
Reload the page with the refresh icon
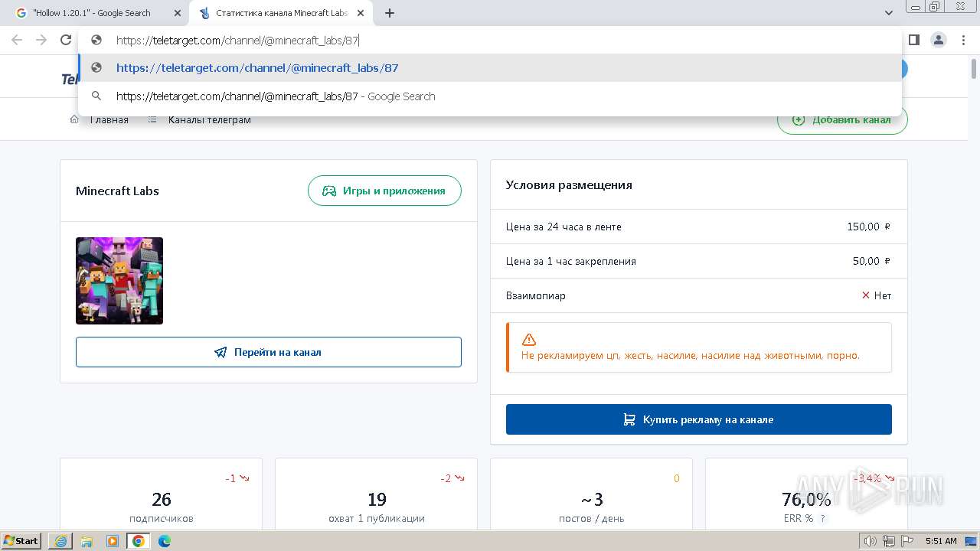coord(66,40)
